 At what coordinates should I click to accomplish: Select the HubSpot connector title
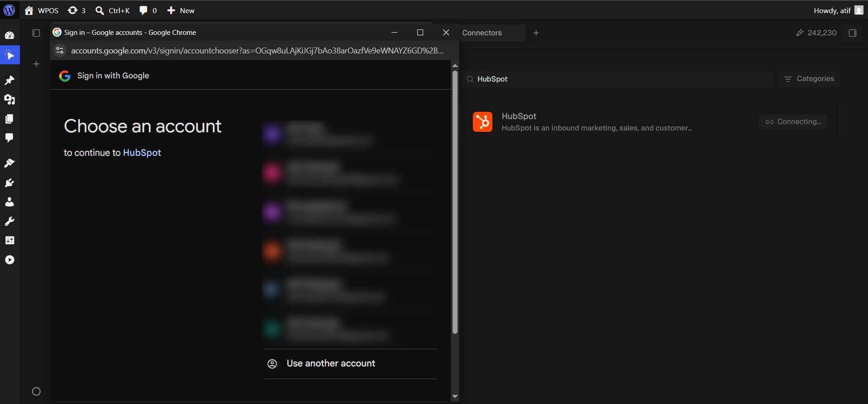519,116
